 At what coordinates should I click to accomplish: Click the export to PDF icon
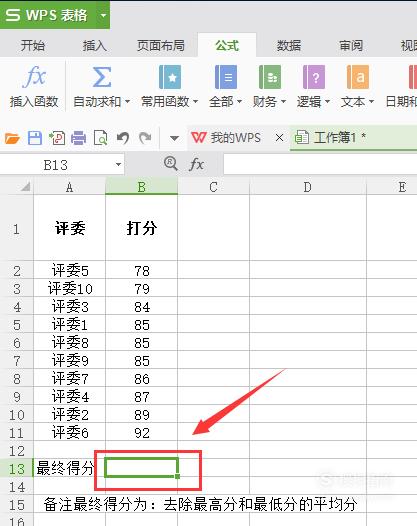(57, 138)
